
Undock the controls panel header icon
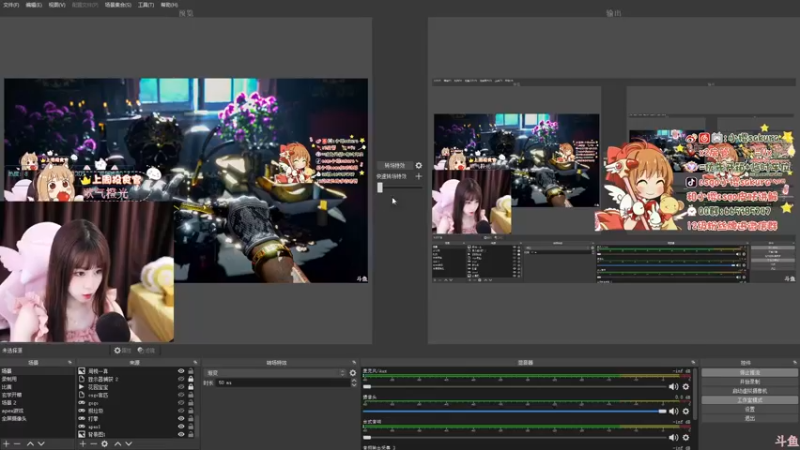[x=794, y=362]
